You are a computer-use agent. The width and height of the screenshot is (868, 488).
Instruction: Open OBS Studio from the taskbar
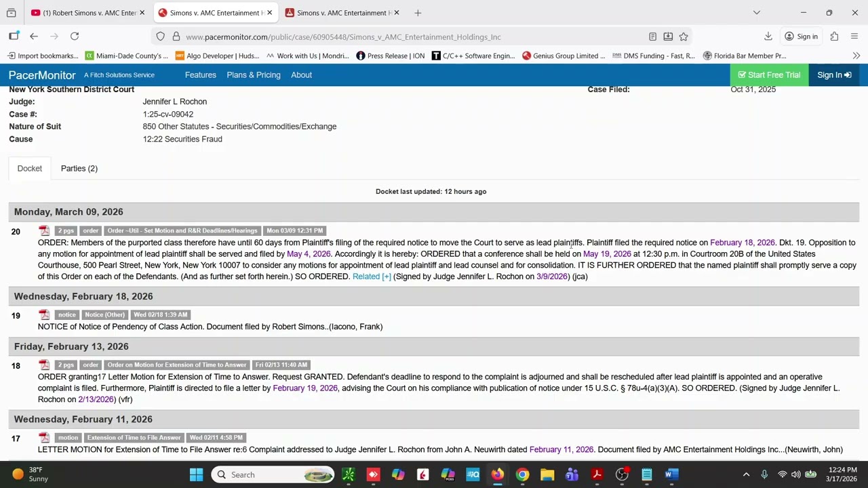point(622,474)
